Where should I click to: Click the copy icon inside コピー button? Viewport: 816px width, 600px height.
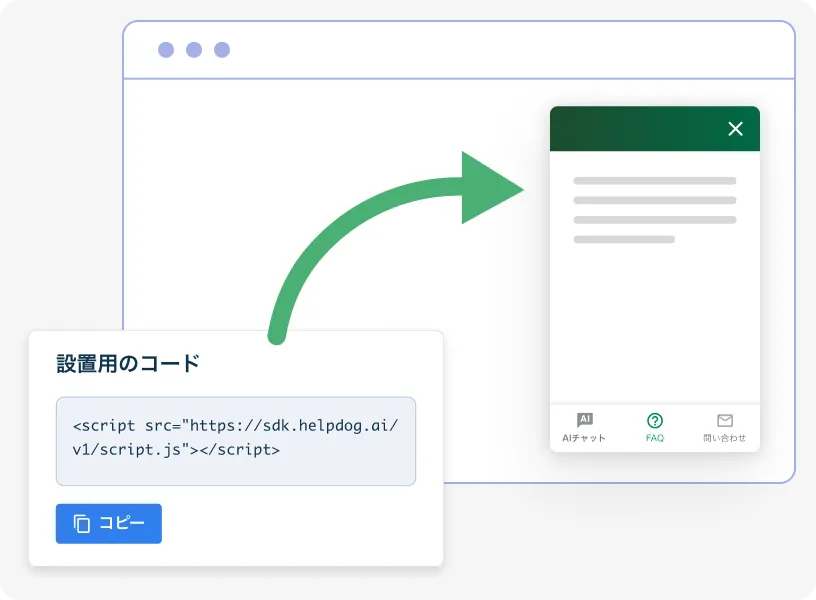82,524
